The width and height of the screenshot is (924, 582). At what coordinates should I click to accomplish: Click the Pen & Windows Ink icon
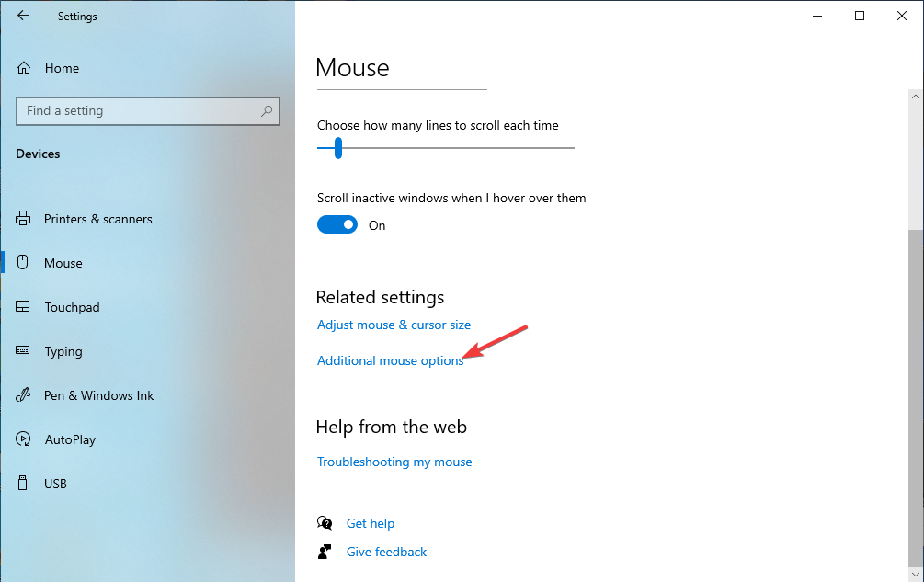click(24, 395)
